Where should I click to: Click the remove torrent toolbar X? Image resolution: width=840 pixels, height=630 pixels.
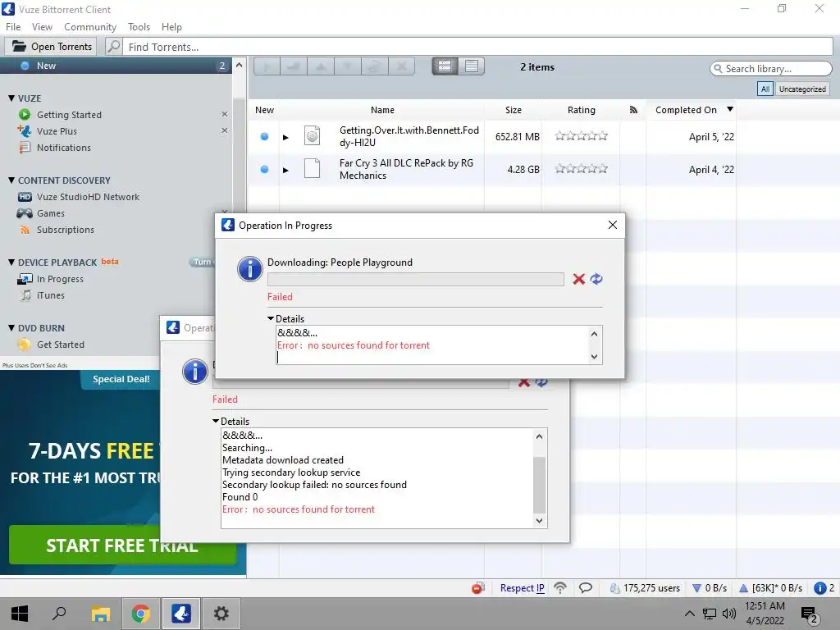coord(401,66)
